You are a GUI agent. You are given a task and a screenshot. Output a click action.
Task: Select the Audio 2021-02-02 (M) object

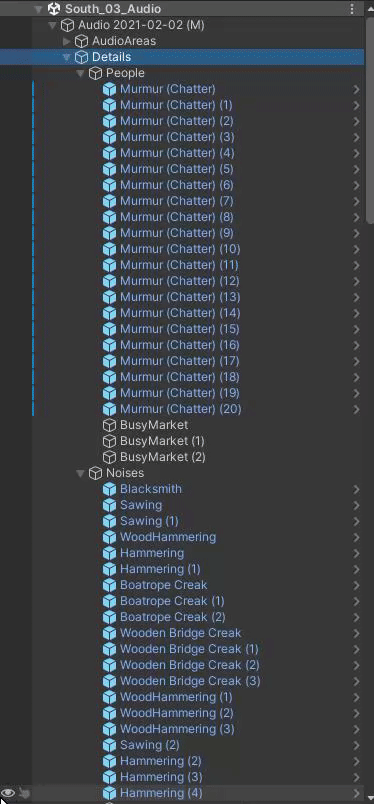point(141,25)
